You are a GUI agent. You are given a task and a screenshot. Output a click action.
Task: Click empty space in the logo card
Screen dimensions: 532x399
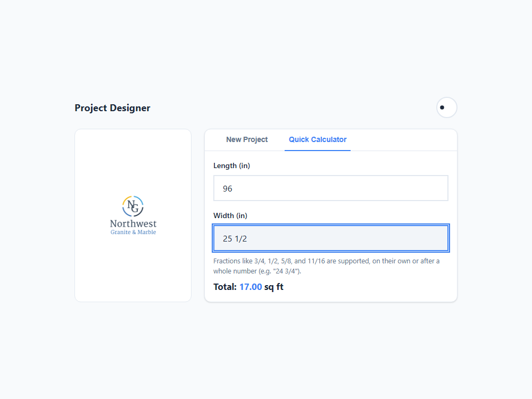133,160
